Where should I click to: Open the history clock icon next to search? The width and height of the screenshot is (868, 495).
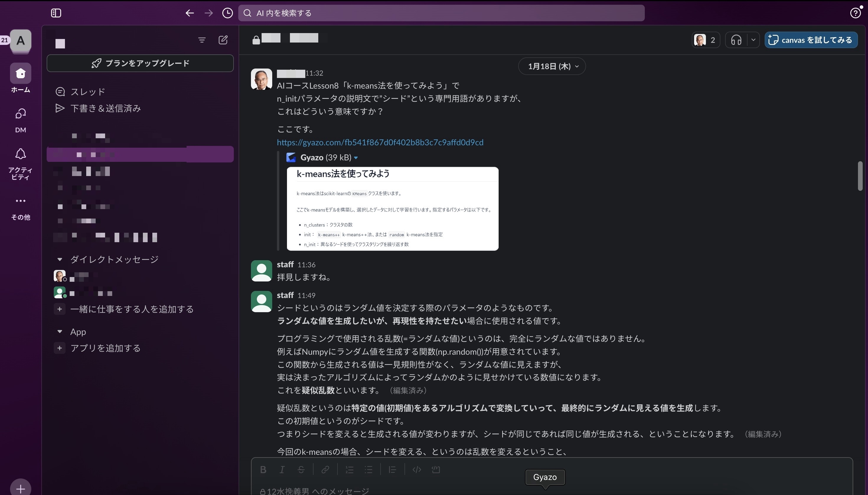point(227,13)
